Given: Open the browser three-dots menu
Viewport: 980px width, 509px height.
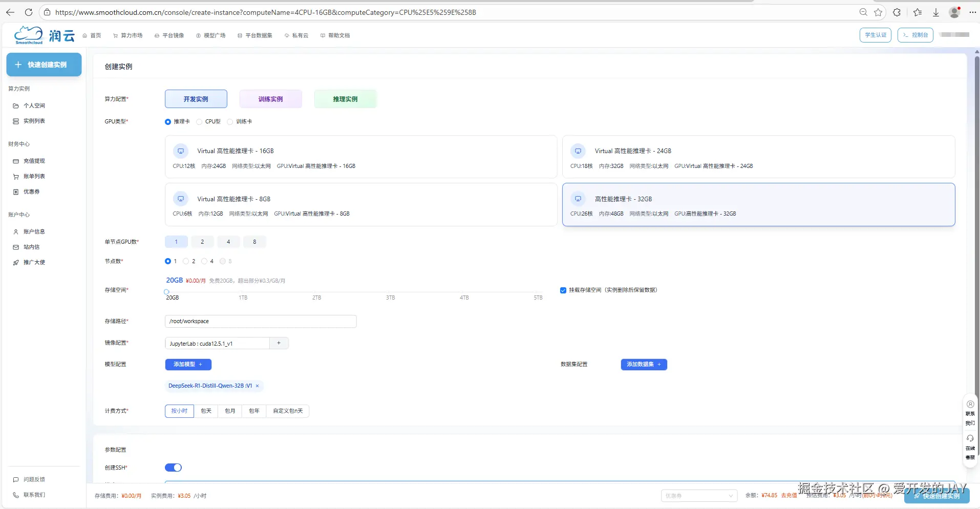Looking at the screenshot, I should (973, 12).
